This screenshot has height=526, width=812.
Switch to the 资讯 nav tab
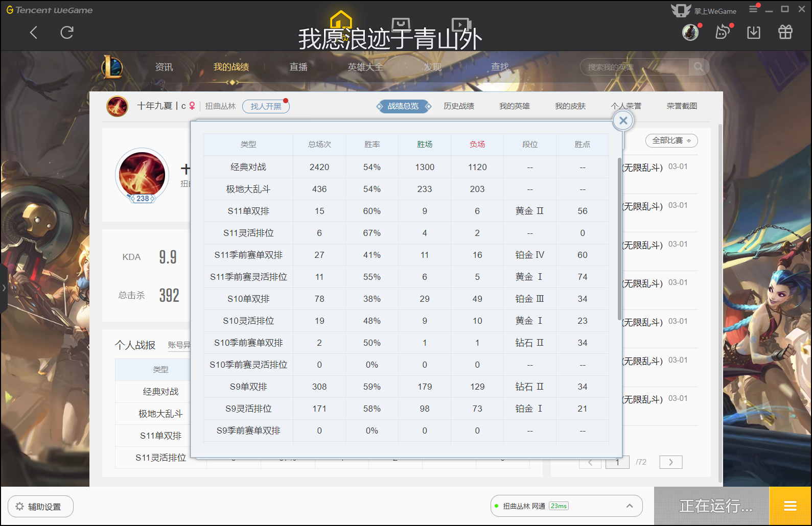164,67
